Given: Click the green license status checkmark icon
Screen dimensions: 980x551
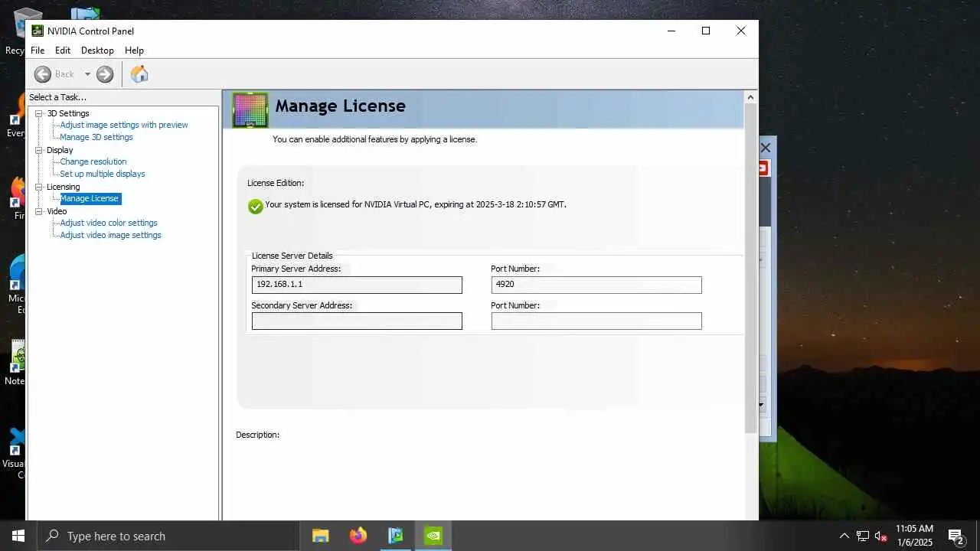Looking at the screenshot, I should 256,206.
